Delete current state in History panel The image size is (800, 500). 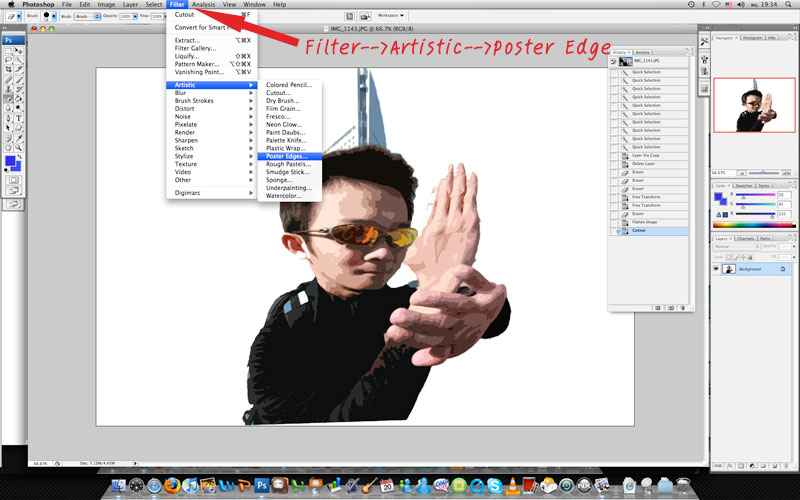click(x=683, y=308)
